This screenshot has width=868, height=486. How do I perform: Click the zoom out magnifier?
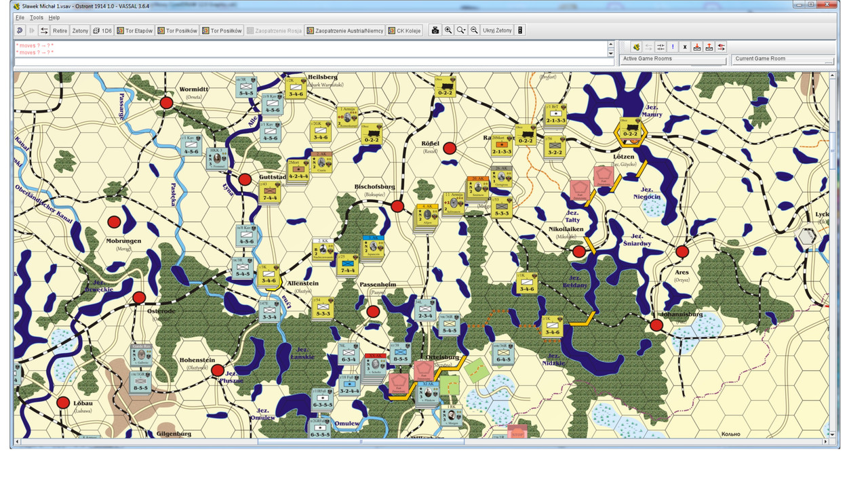(475, 31)
